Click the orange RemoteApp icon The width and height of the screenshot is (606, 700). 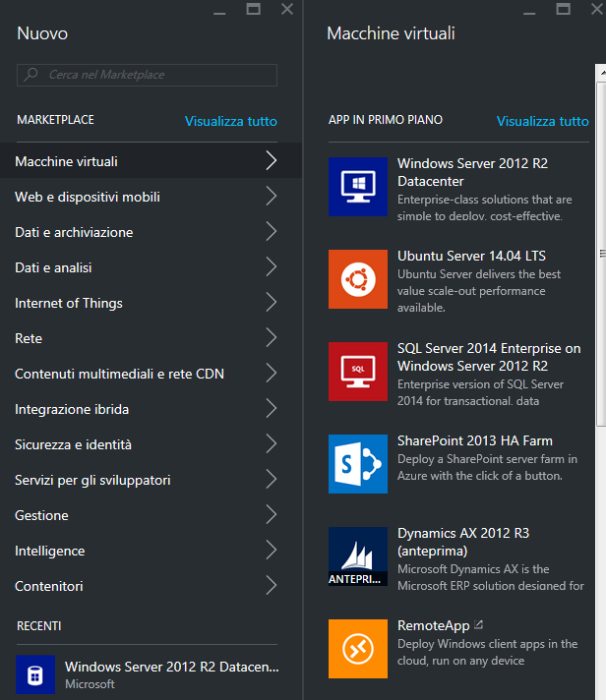pos(357,648)
